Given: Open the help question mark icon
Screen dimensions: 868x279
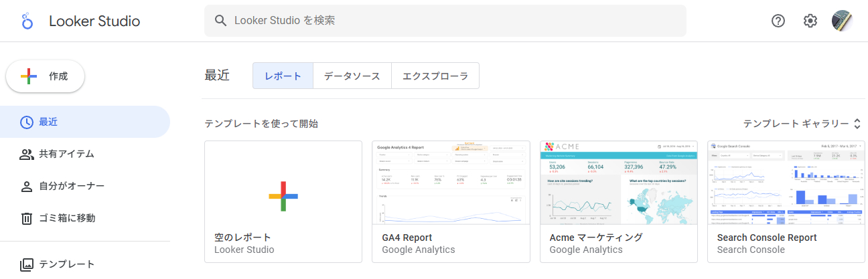Looking at the screenshot, I should 778,21.
